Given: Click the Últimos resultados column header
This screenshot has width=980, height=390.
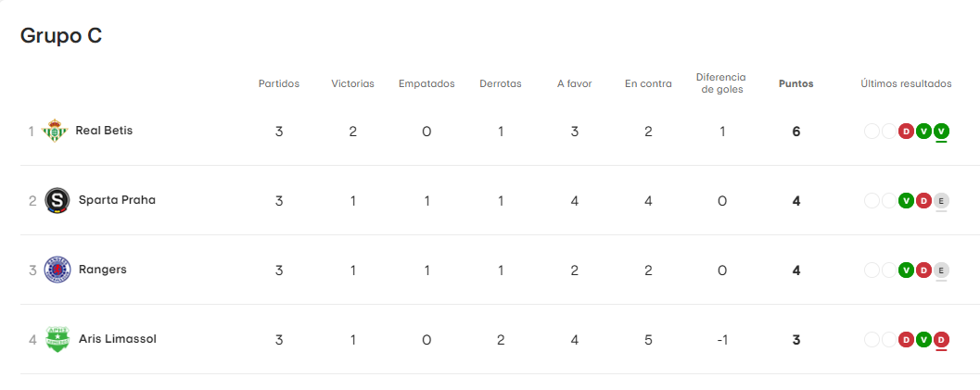Looking at the screenshot, I should coord(906,83).
